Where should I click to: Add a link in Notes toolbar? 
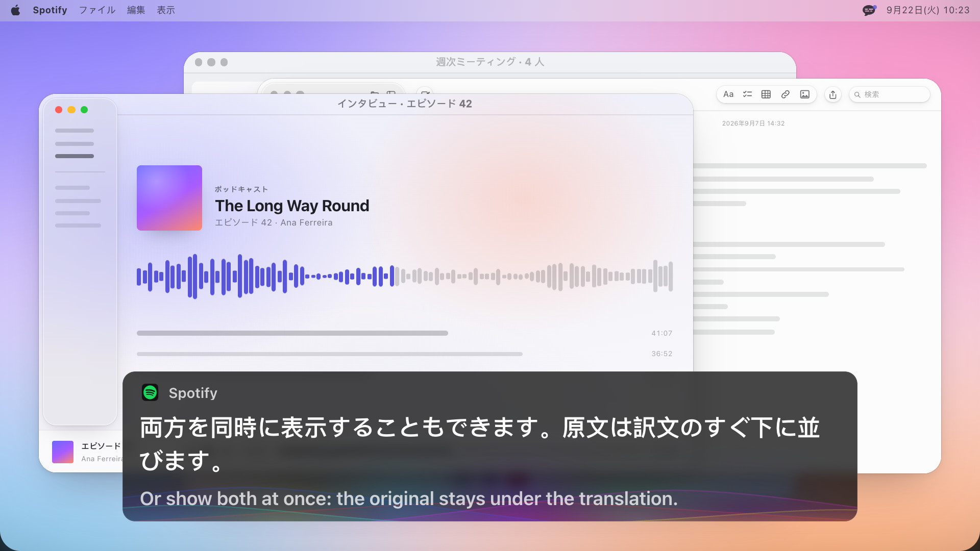[786, 94]
